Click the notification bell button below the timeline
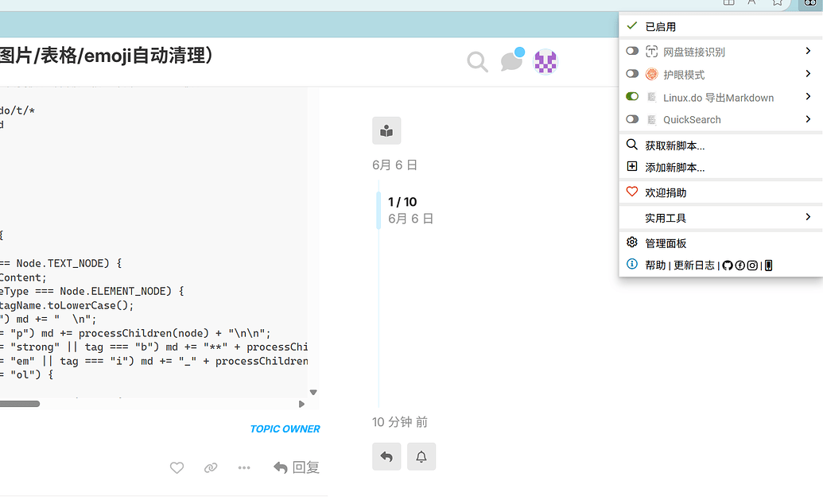Image resolution: width=823 pixels, height=504 pixels. click(x=421, y=457)
